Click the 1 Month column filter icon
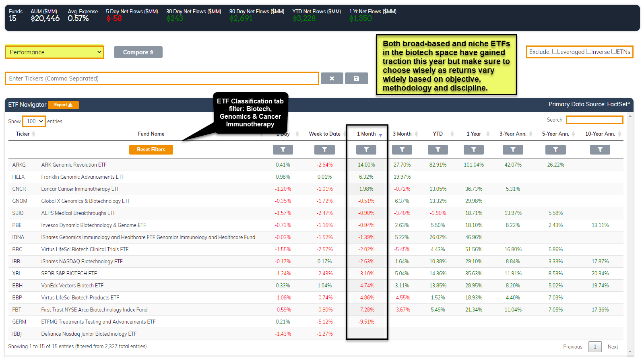The height and width of the screenshot is (357, 644). coord(366,150)
